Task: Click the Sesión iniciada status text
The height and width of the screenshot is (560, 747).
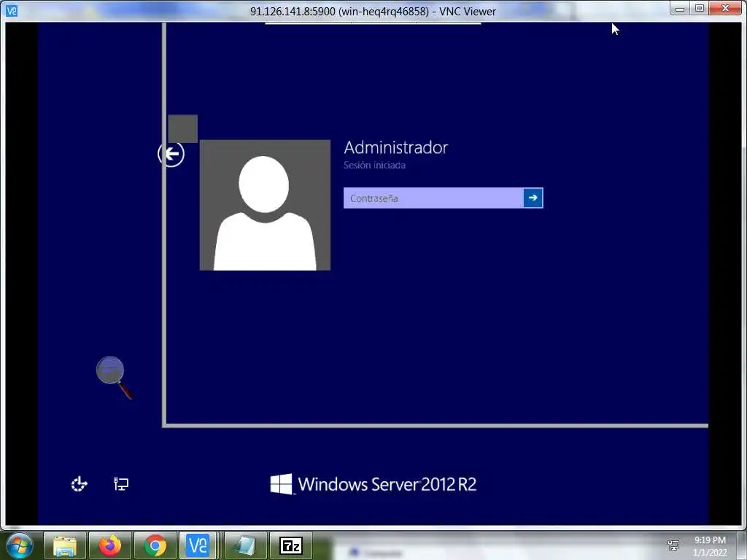Action: [374, 166]
